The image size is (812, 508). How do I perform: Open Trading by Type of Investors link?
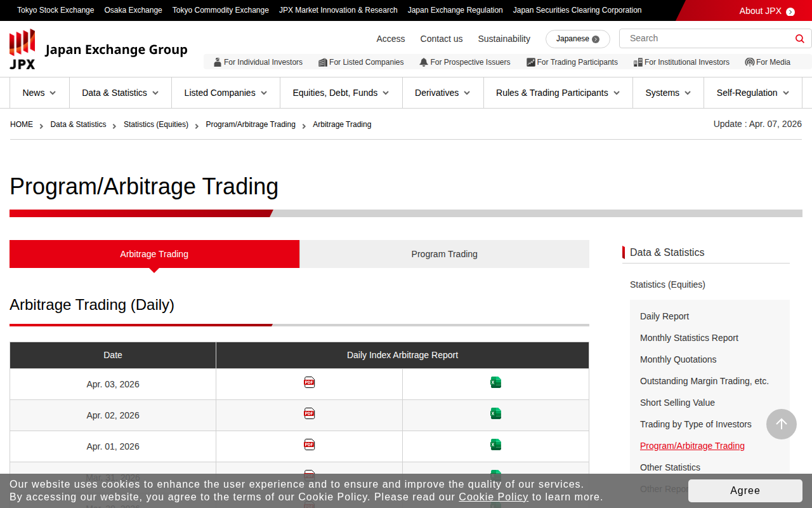pos(696,424)
